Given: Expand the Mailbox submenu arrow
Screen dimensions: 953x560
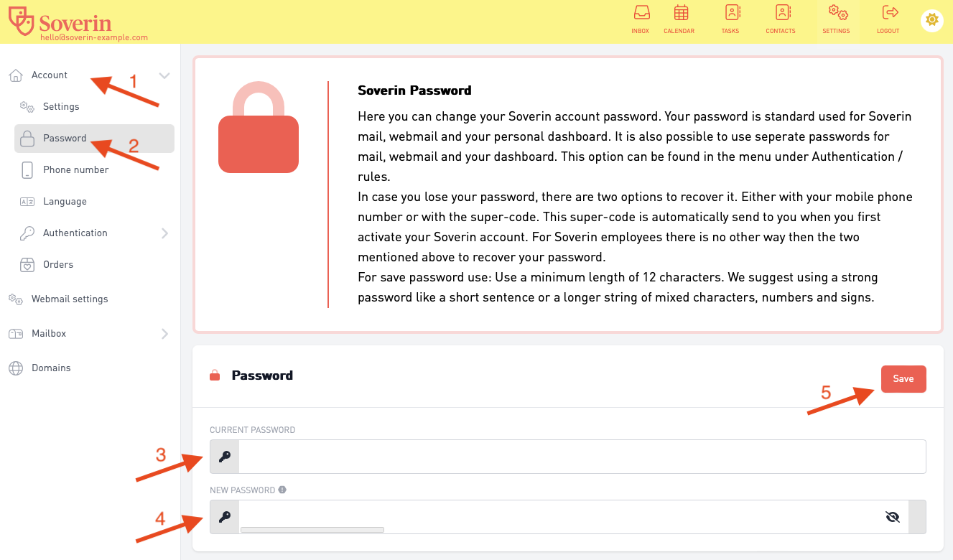Looking at the screenshot, I should coord(165,334).
